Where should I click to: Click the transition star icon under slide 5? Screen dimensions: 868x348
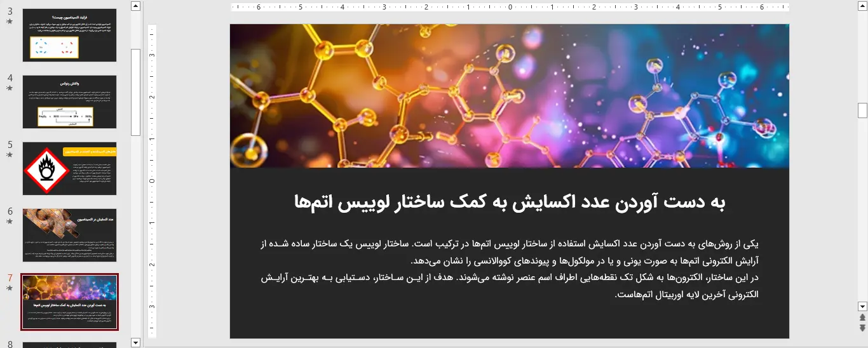10,155
